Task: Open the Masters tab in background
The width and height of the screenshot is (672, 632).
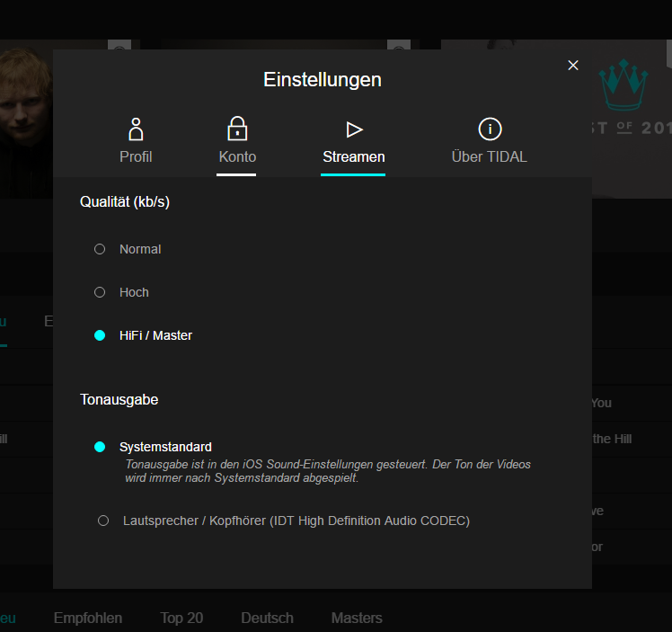Action: [x=357, y=618]
